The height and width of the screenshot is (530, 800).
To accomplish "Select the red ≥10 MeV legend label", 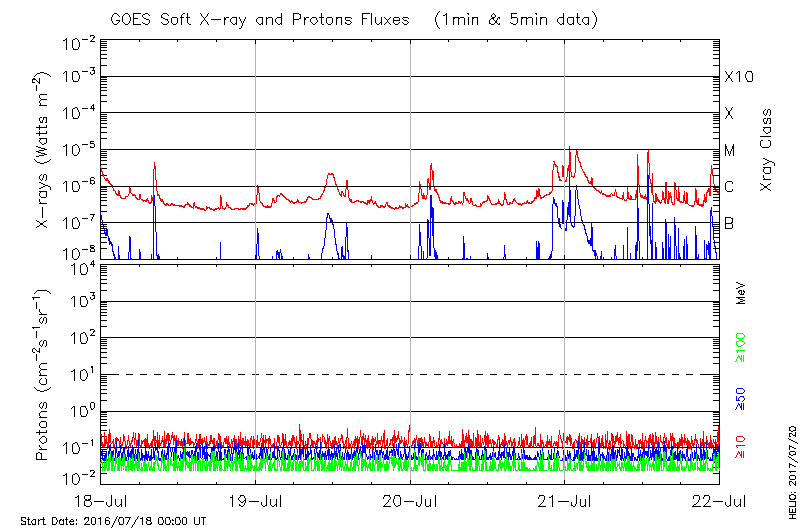I will pyautogui.click(x=741, y=448).
